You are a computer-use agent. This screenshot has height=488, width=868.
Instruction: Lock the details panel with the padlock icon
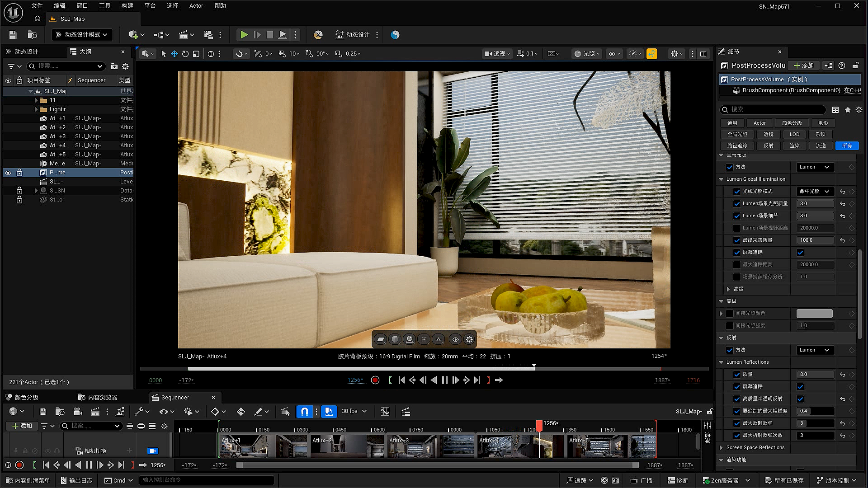(x=855, y=66)
